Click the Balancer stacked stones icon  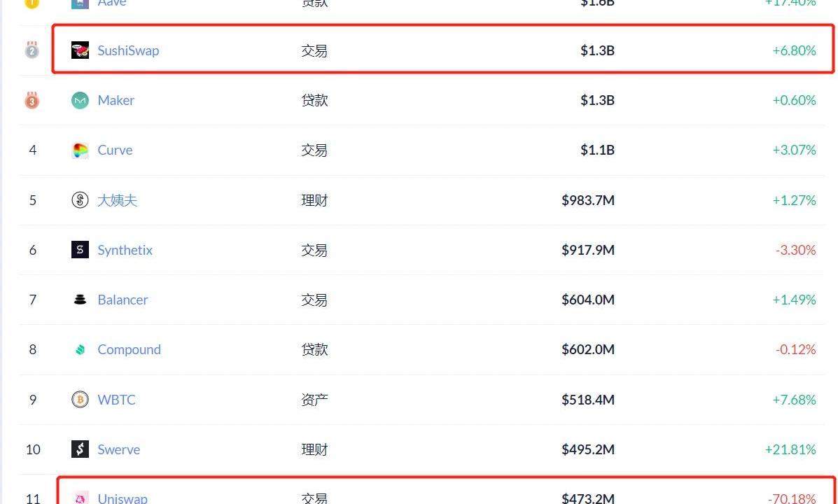point(81,300)
